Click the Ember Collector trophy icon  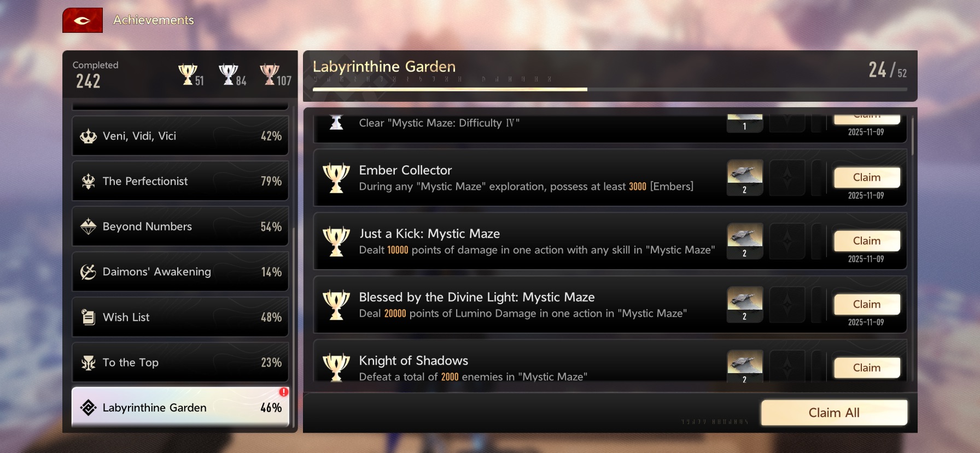tap(336, 178)
